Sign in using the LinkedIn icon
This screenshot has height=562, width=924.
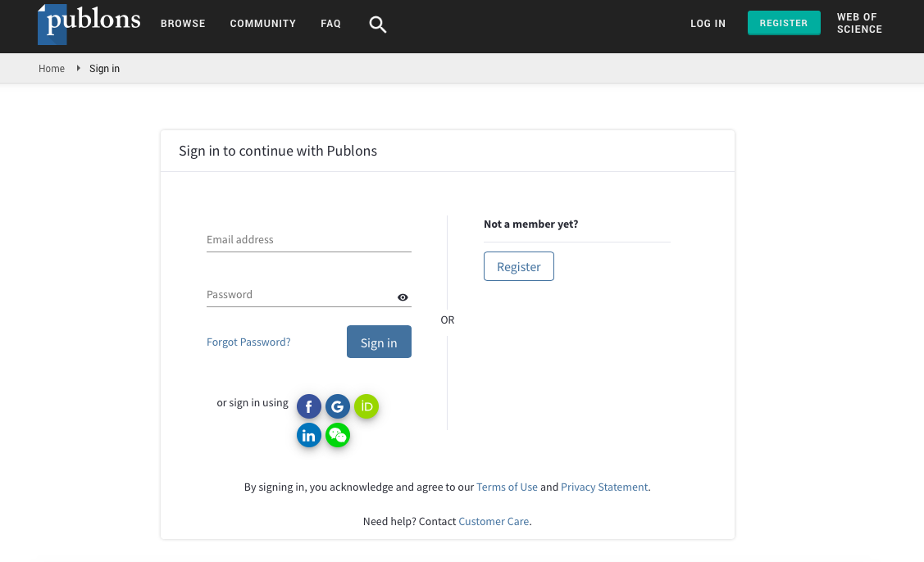(x=308, y=435)
